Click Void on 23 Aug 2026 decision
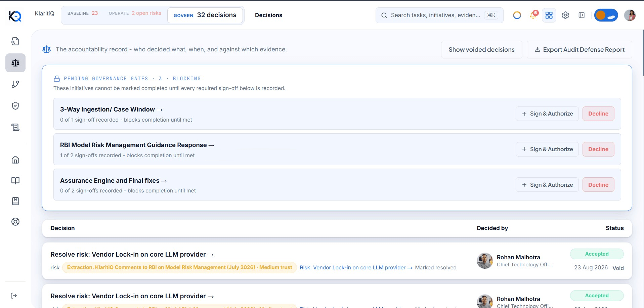 [x=618, y=268]
